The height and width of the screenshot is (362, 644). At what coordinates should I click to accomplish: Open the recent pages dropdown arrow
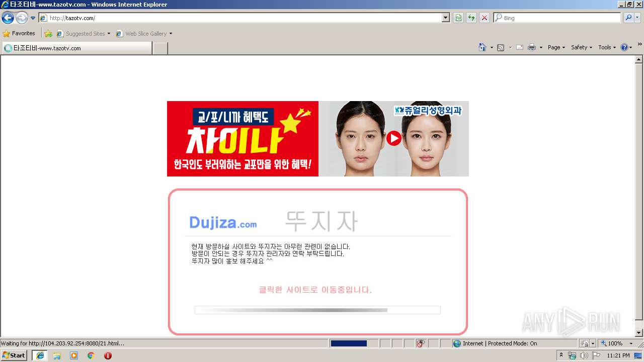pos(33,18)
